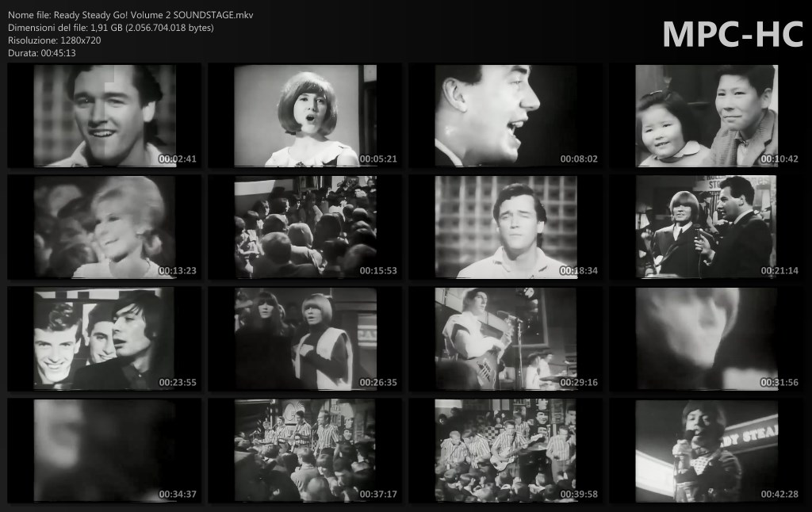Choose the thumbnail timestamped 00:26:35
This screenshot has width=812, height=512.
[x=305, y=339]
